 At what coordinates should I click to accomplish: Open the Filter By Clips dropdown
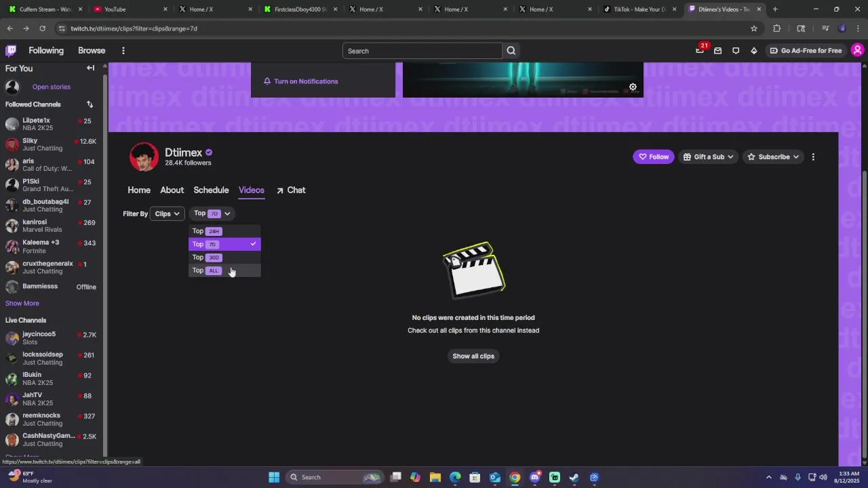point(166,213)
